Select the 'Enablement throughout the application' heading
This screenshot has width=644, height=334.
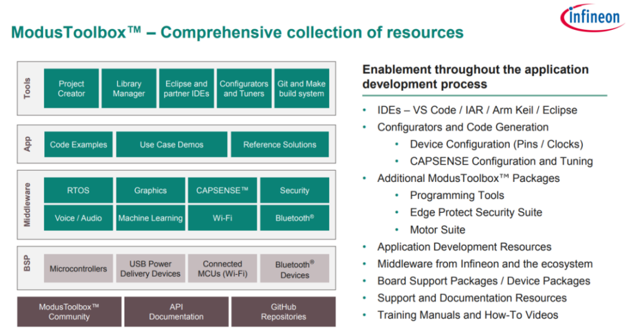(476, 77)
